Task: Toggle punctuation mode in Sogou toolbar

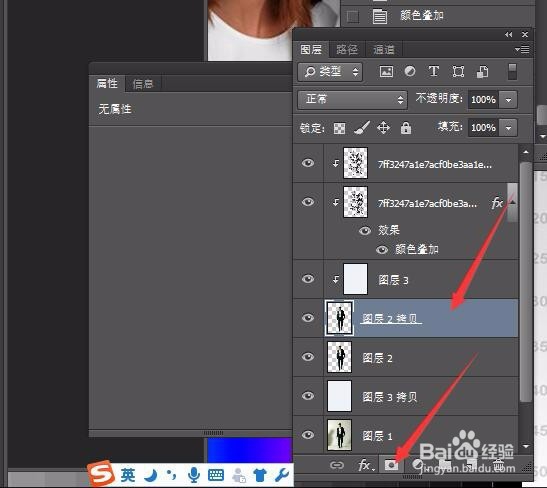Action: click(x=171, y=474)
